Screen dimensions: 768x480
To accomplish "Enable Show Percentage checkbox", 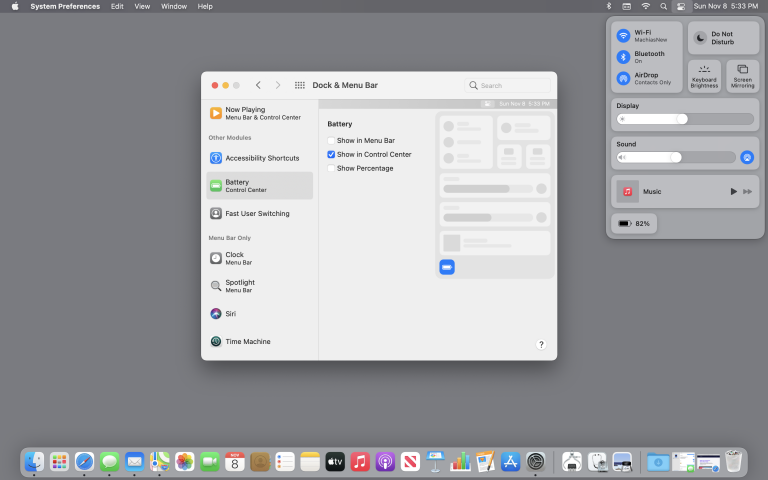I will pos(332,168).
